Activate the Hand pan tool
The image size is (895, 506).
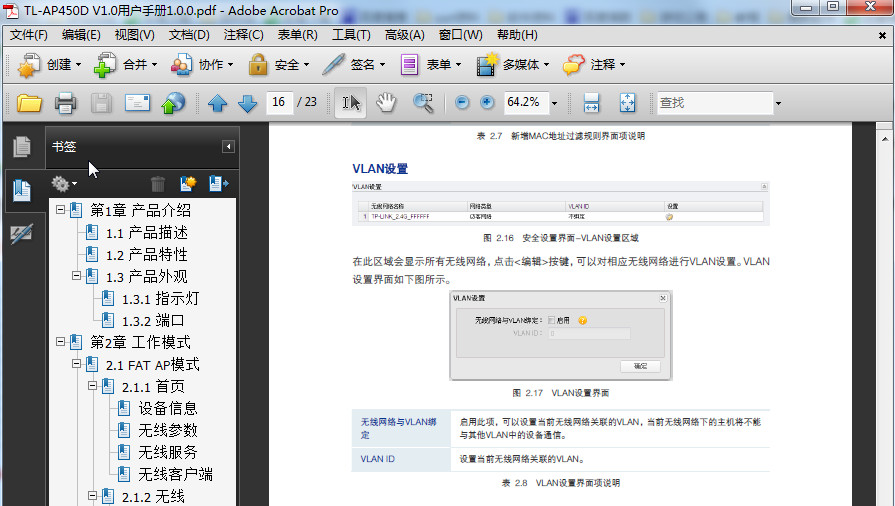[386, 103]
